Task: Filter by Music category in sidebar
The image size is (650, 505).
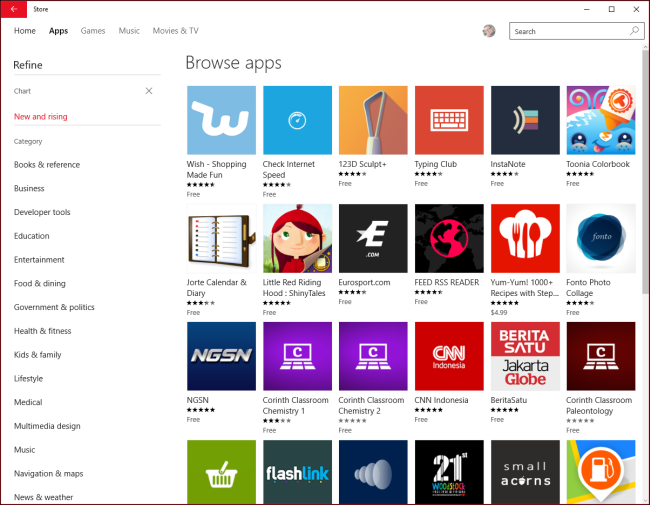Action: pyautogui.click(x=24, y=450)
